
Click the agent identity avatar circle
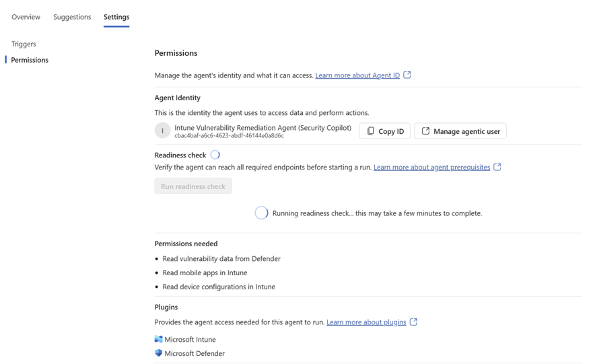pyautogui.click(x=162, y=131)
